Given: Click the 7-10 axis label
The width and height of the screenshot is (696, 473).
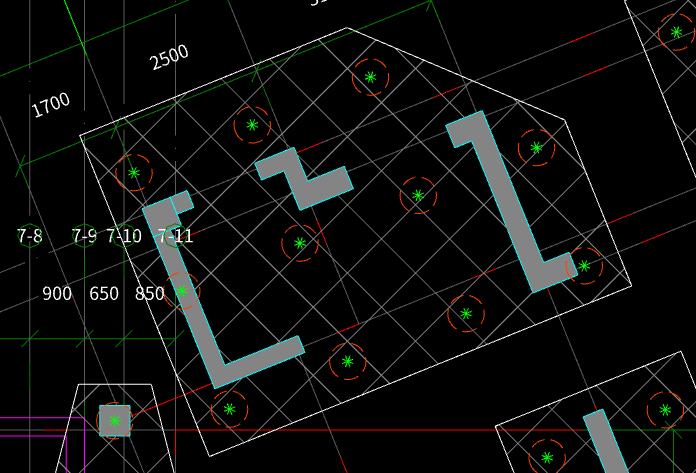Looking at the screenshot, I should point(124,236).
